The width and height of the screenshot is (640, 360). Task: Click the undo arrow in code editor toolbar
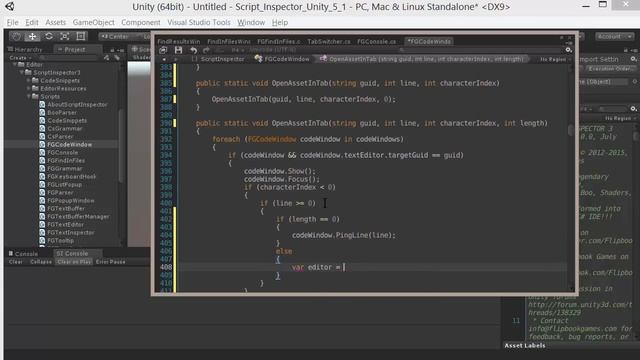point(193,50)
